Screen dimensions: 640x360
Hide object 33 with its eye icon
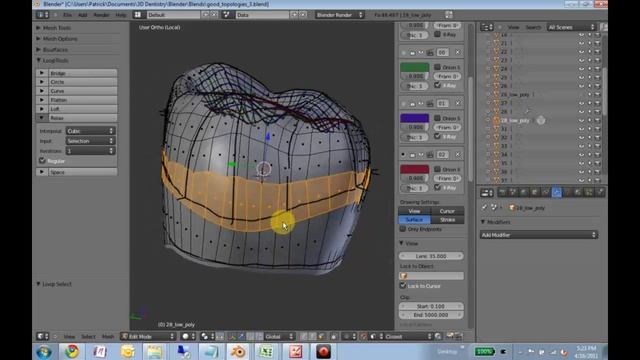[x=581, y=146]
